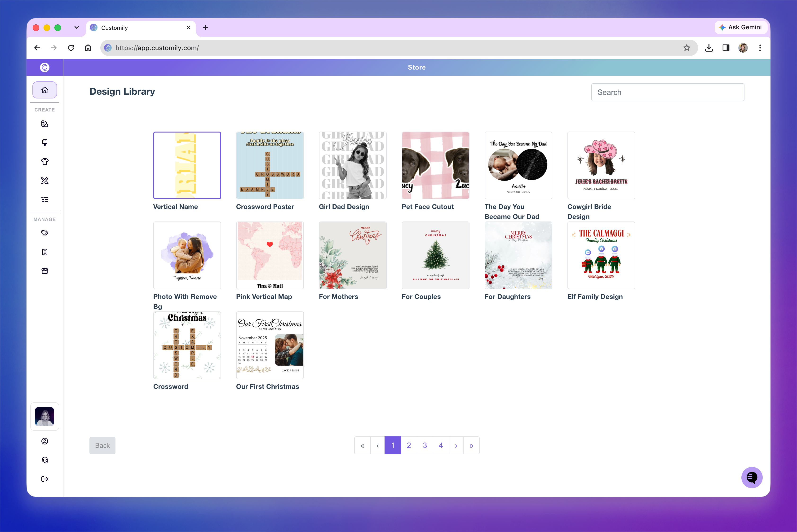Go to page 2 of the library

[x=409, y=445]
